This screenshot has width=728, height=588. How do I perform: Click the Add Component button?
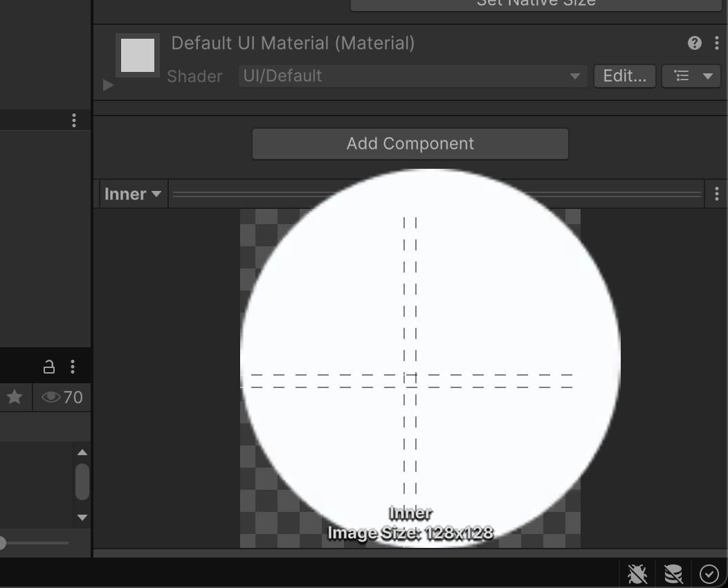pyautogui.click(x=410, y=143)
